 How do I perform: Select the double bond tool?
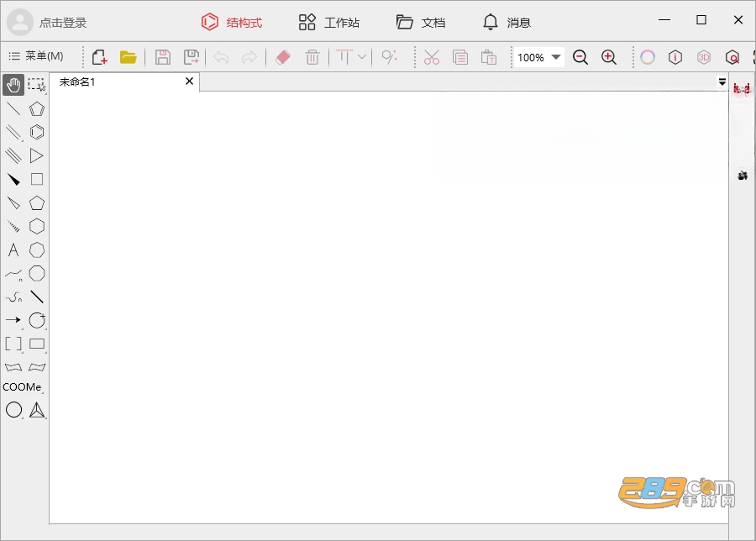(x=13, y=132)
